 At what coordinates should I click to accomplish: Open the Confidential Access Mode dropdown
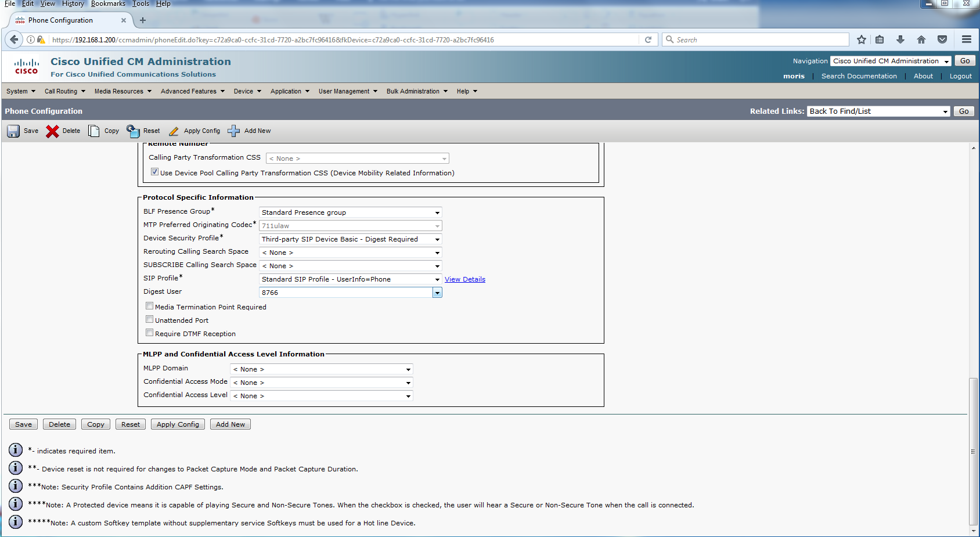point(322,383)
